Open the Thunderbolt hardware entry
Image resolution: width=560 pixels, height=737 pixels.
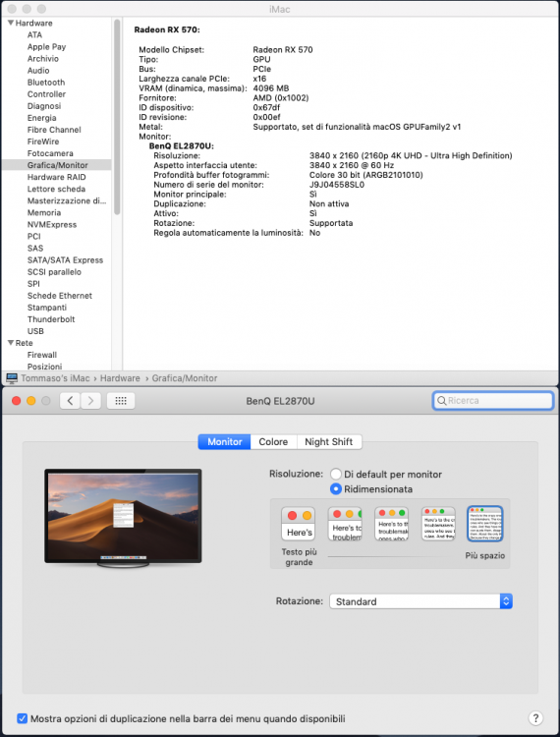[x=51, y=319]
